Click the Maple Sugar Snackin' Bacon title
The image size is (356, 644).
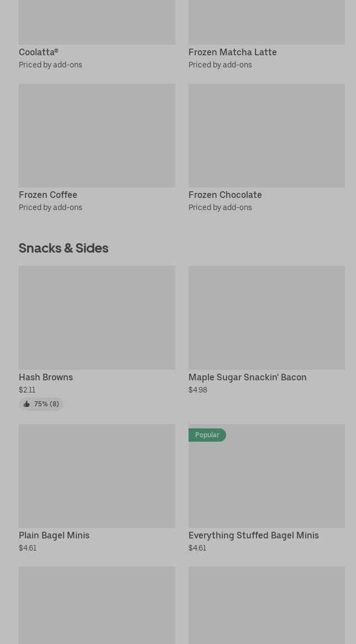pyautogui.click(x=247, y=377)
